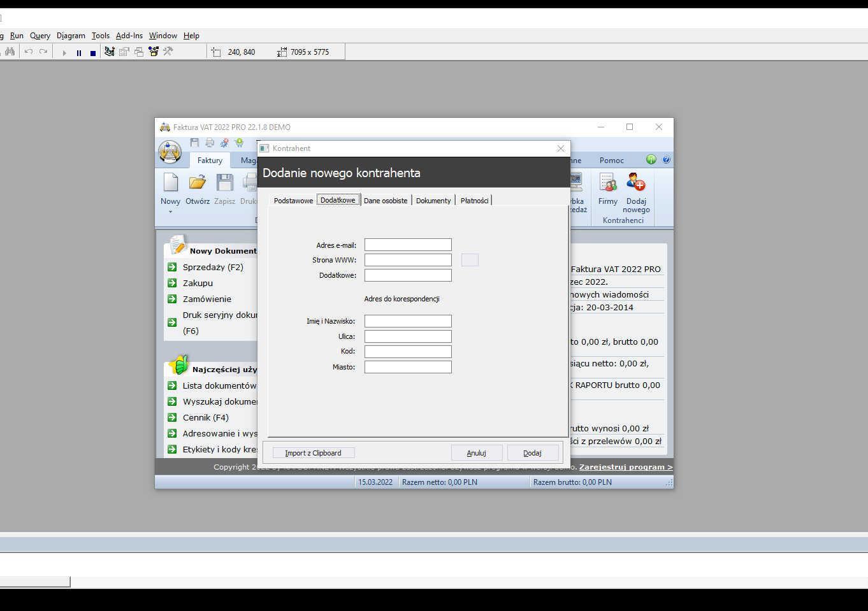Click the Anuluj button
Image resolution: width=868 pixels, height=611 pixels.
(x=476, y=453)
